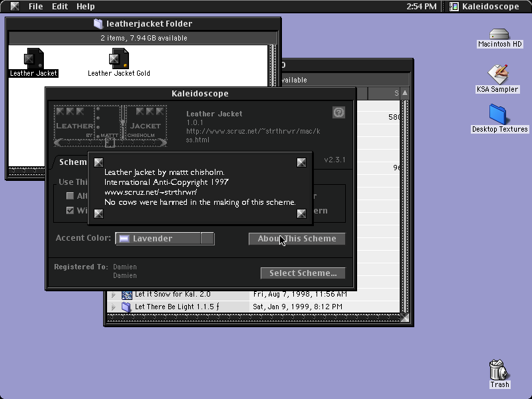The image size is (532, 399).
Task: Select the Macintosh HD desktop icon
Action: click(x=499, y=34)
